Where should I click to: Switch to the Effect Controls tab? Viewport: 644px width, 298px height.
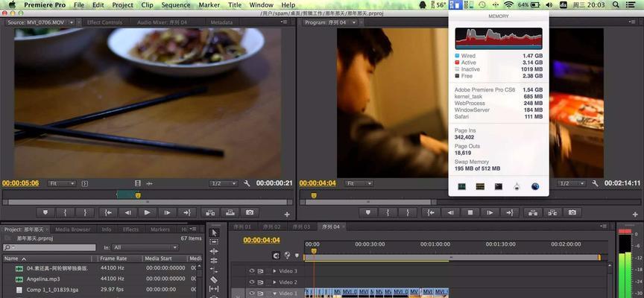tap(104, 22)
